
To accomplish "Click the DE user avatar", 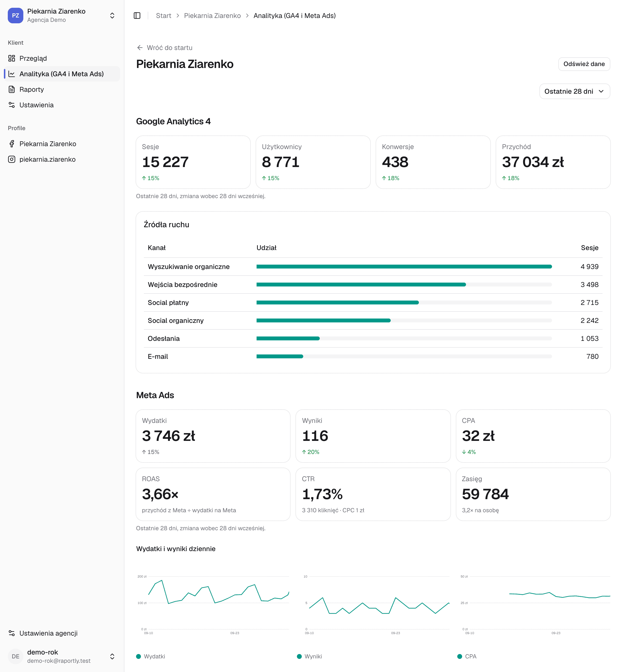I will coord(16,656).
